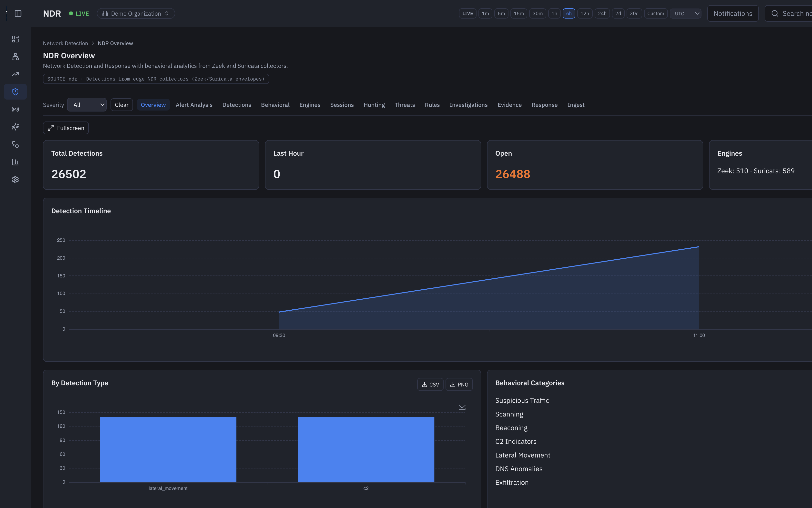Image resolution: width=812 pixels, height=508 pixels.
Task: Open the network topology sidebar icon
Action: [x=15, y=57]
